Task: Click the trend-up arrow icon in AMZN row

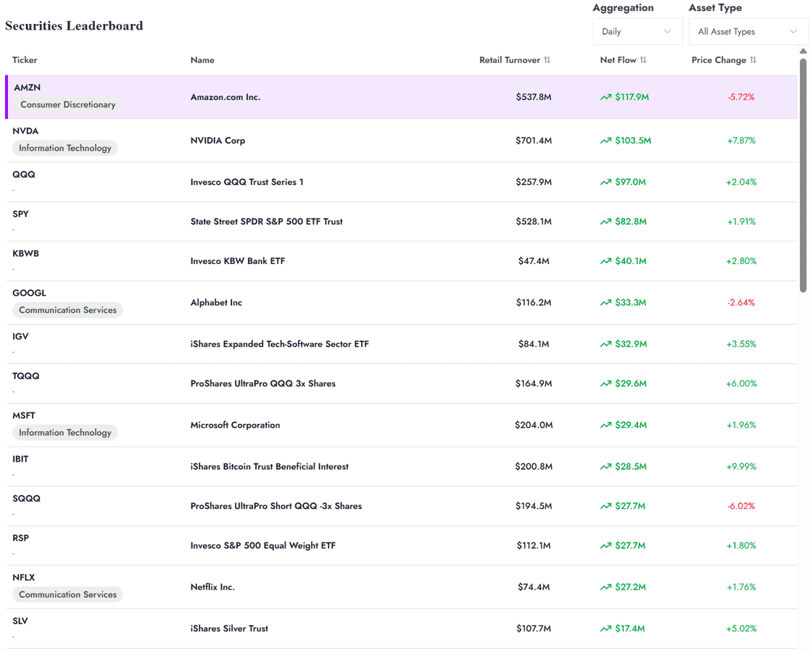Action: click(x=605, y=97)
